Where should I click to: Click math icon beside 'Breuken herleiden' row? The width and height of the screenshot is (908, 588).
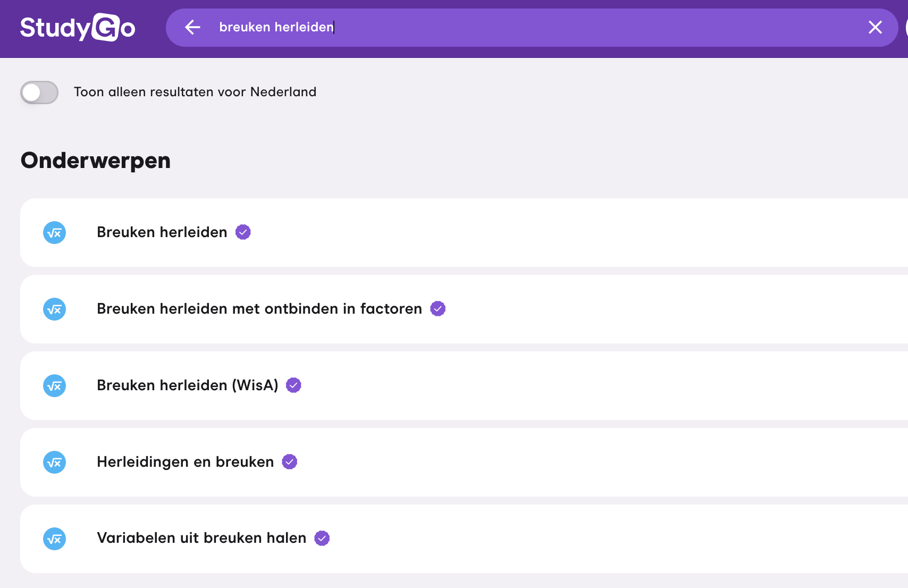(54, 233)
